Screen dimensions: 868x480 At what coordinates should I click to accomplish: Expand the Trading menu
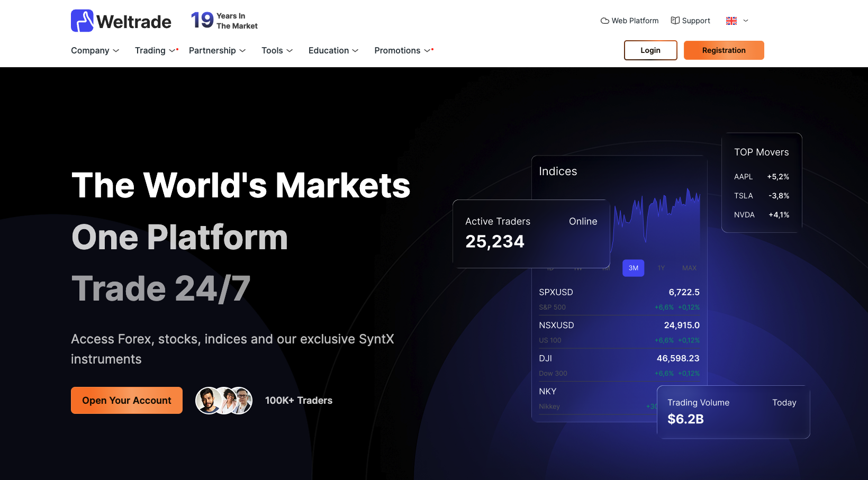(155, 50)
